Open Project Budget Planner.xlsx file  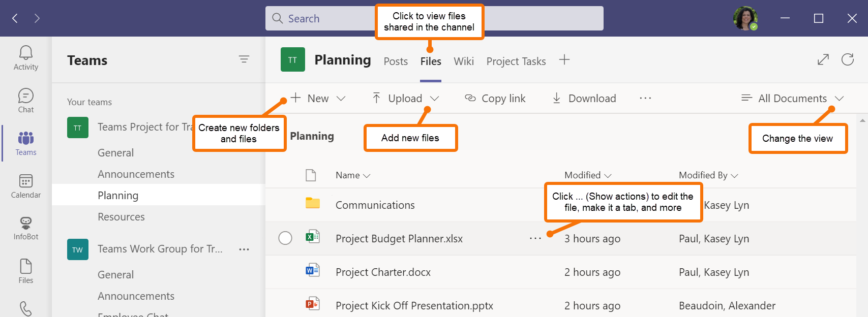pyautogui.click(x=399, y=239)
